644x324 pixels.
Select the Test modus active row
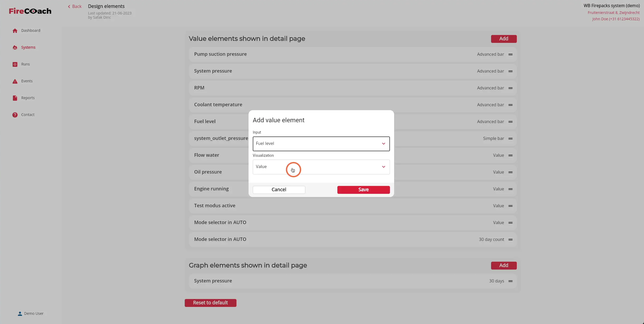[x=353, y=206]
